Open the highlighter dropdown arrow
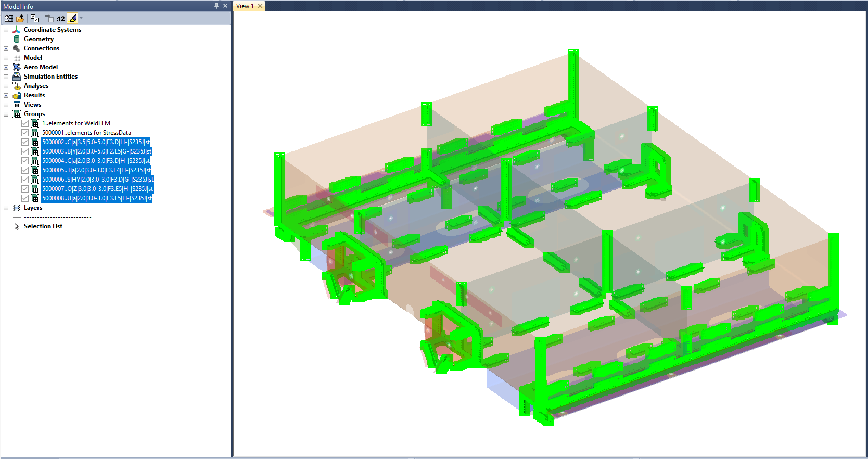Image resolution: width=868 pixels, height=459 pixels. [81, 18]
